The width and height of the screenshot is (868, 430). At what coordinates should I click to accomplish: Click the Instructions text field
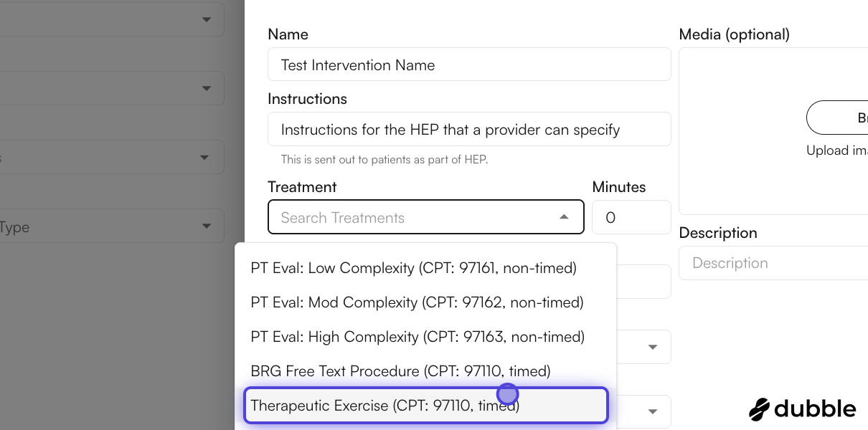point(469,129)
